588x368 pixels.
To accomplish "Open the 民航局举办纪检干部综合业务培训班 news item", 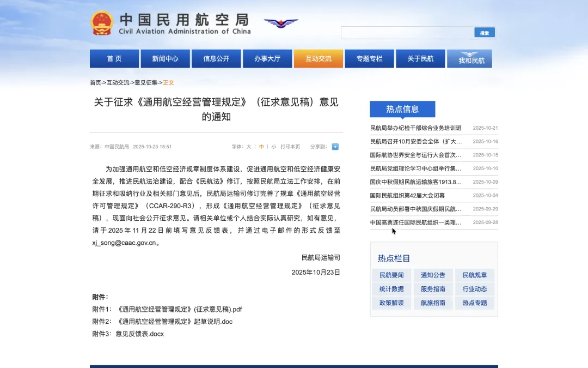I will click(414, 128).
